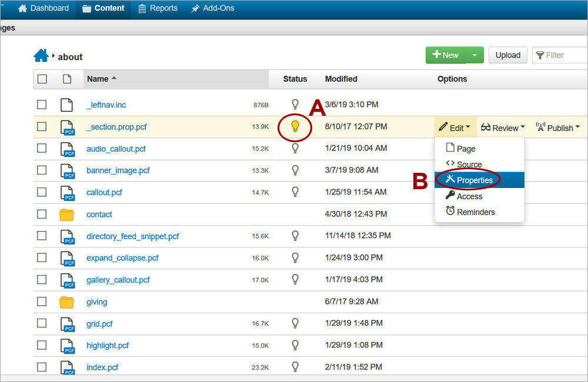Click the Filter input field
Image resolution: width=588 pixels, height=382 pixels.
tap(560, 55)
